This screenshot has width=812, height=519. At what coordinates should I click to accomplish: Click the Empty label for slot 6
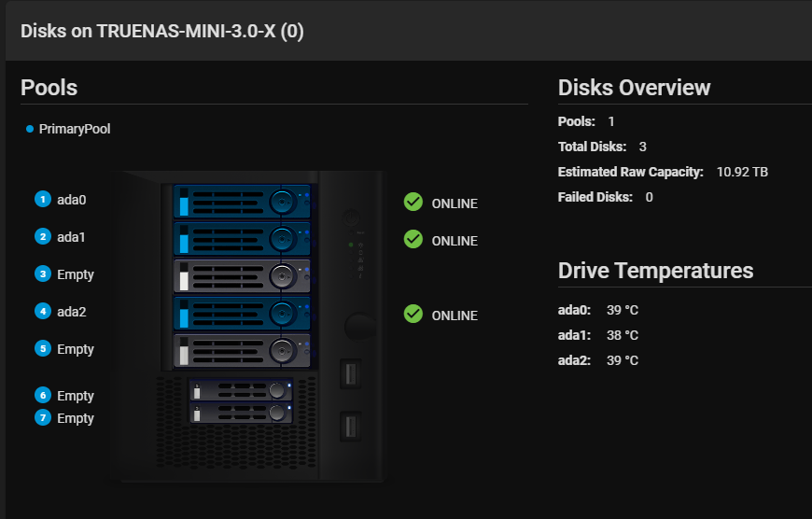pyautogui.click(x=76, y=396)
